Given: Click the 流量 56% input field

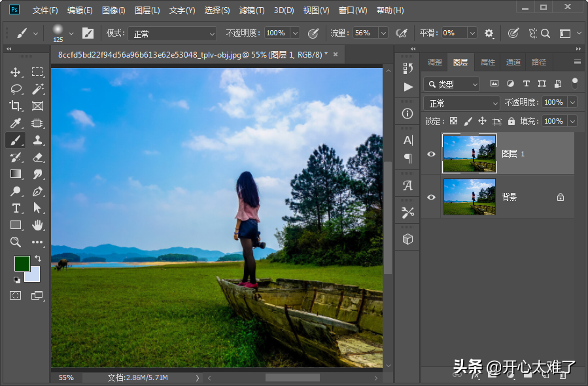Looking at the screenshot, I should point(366,33).
